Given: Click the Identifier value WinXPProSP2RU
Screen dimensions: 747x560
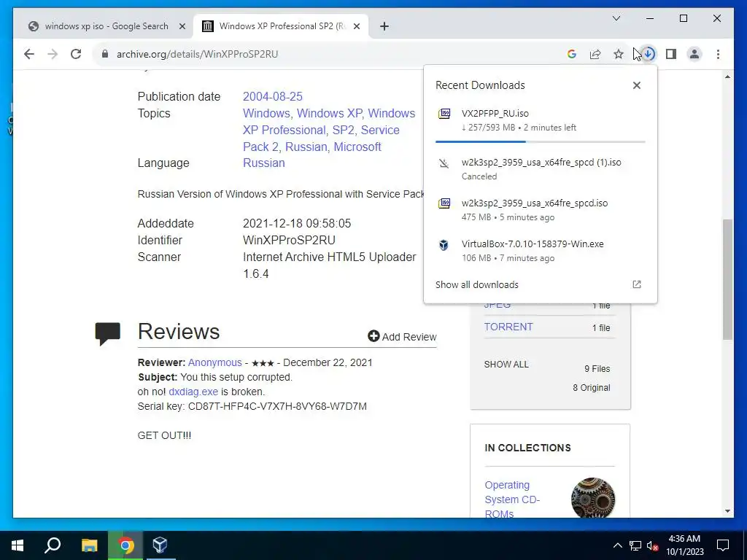Looking at the screenshot, I should coord(289,240).
